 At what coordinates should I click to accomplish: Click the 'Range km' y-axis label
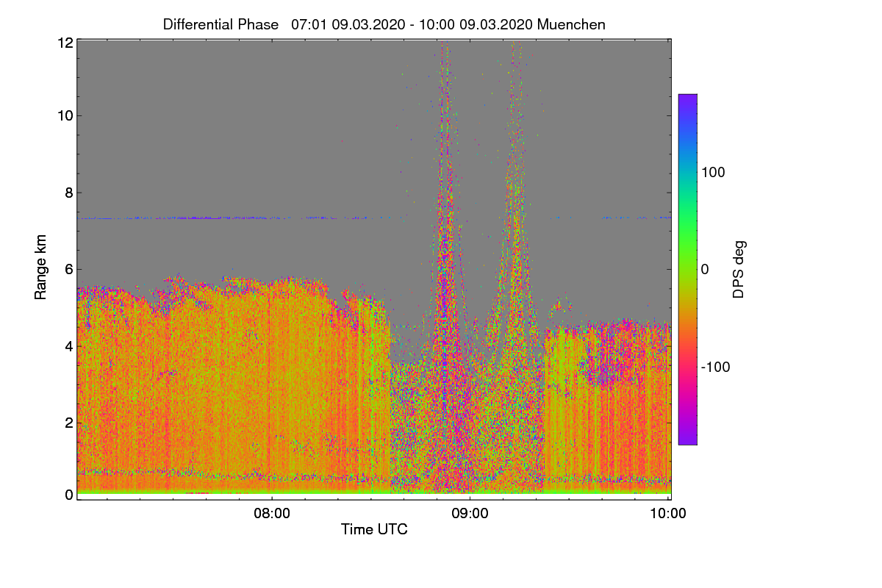40,268
